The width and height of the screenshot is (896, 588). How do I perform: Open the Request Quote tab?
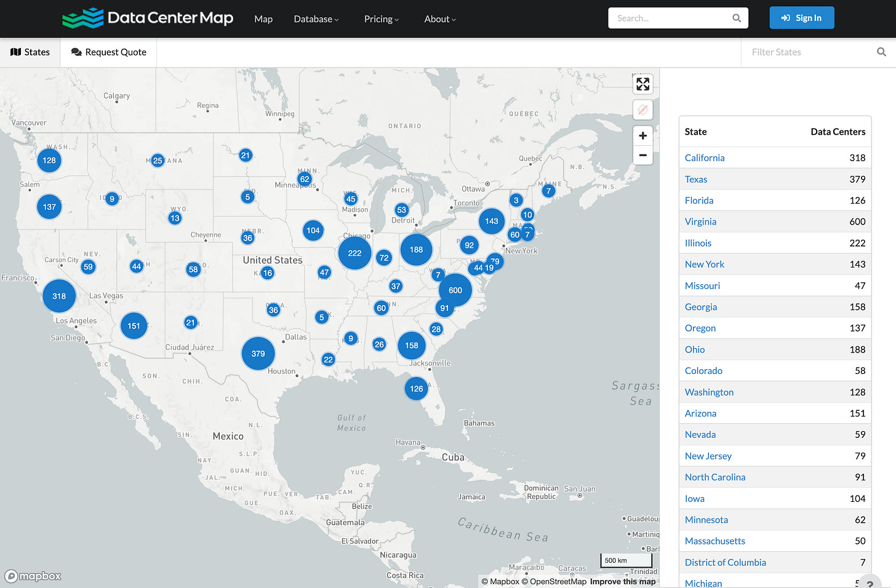108,52
